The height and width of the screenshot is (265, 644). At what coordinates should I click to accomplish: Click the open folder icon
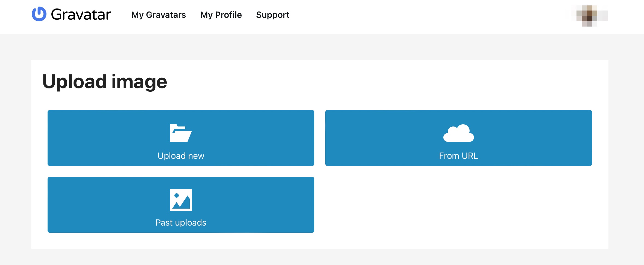pos(181,133)
